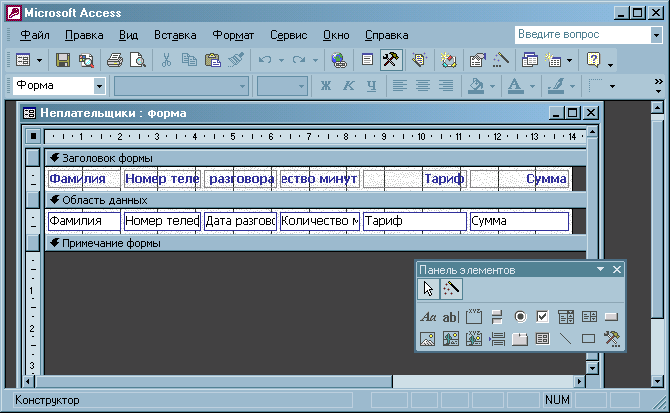The image size is (670, 413).
Task: Select the Label (Aa) tool in toolbox
Action: click(x=428, y=317)
